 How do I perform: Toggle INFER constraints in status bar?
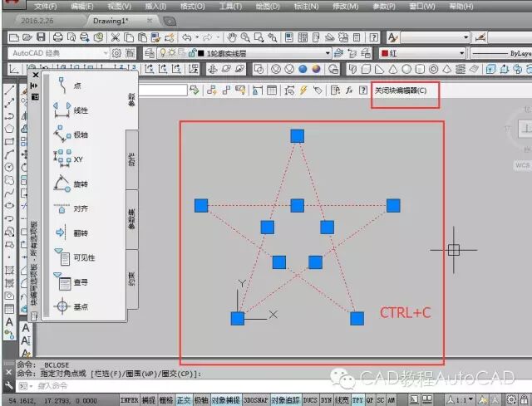pyautogui.click(x=130, y=400)
